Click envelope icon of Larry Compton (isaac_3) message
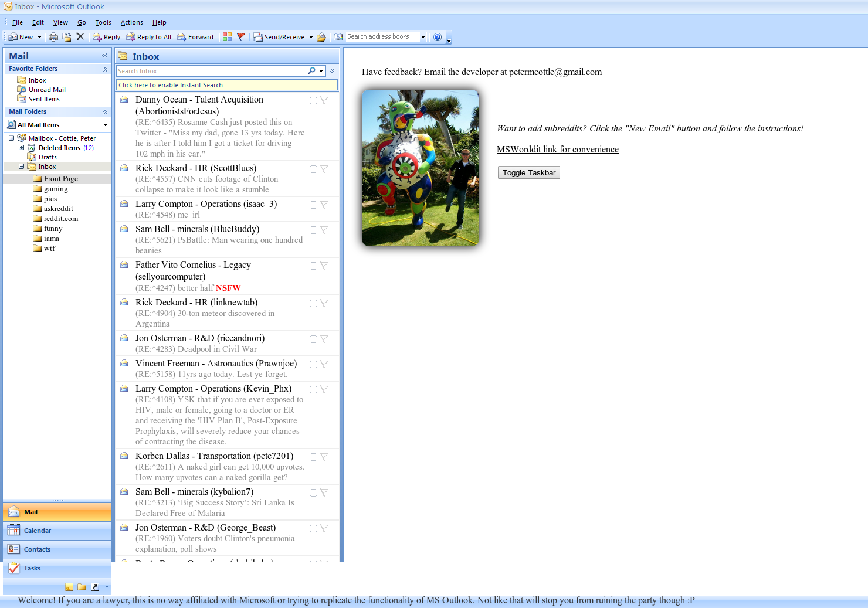868x608 pixels. click(124, 203)
